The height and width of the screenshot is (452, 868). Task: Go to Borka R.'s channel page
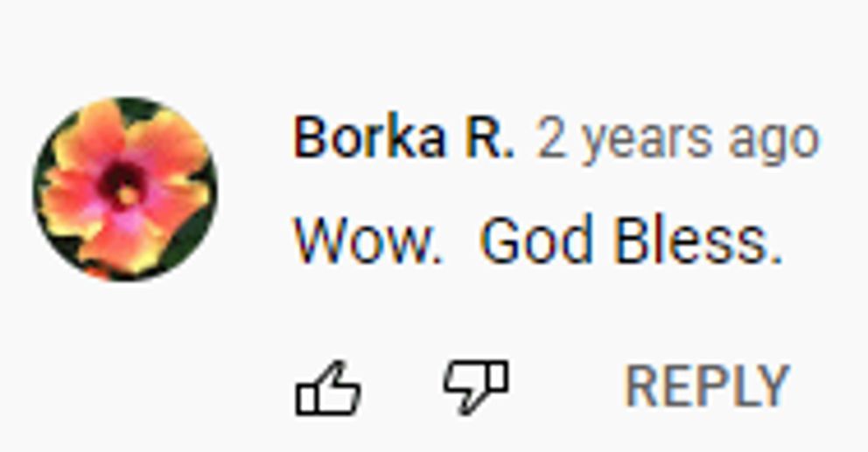tap(403, 138)
